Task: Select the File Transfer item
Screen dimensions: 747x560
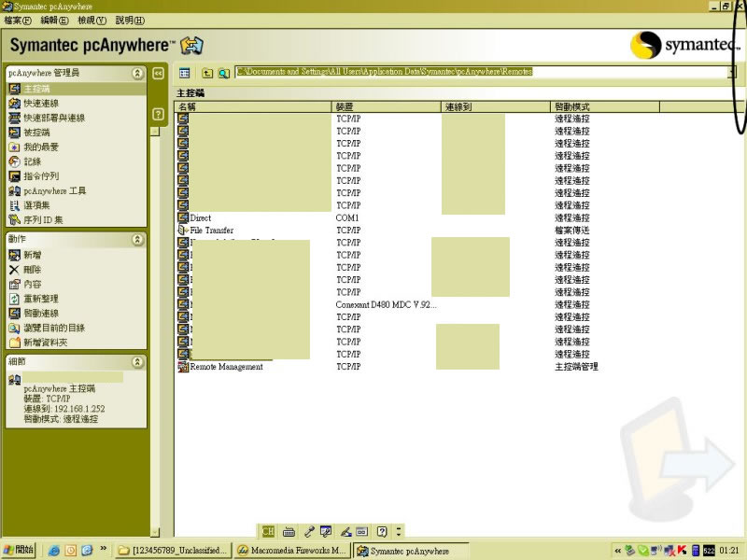Action: [x=212, y=231]
